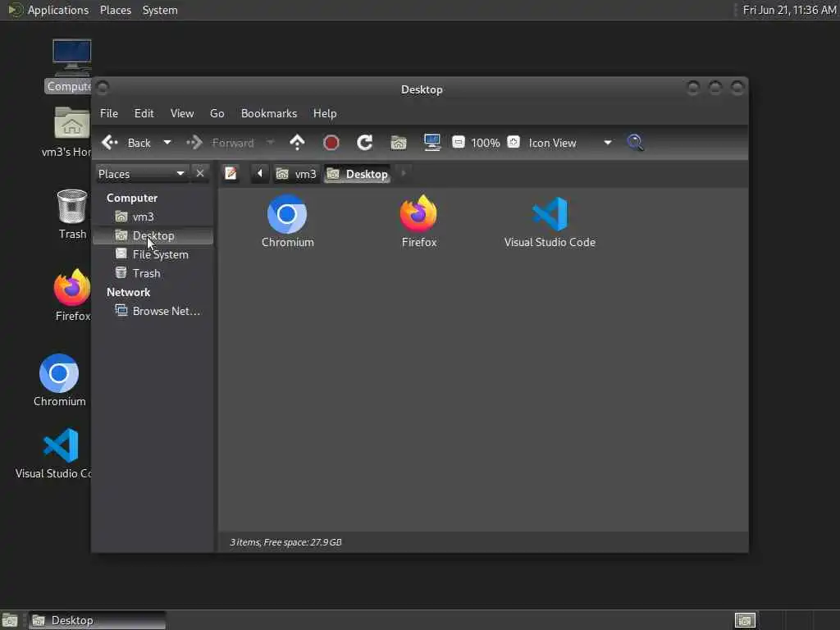Select Trash icon on the desktop
The image size is (840, 630).
(72, 214)
